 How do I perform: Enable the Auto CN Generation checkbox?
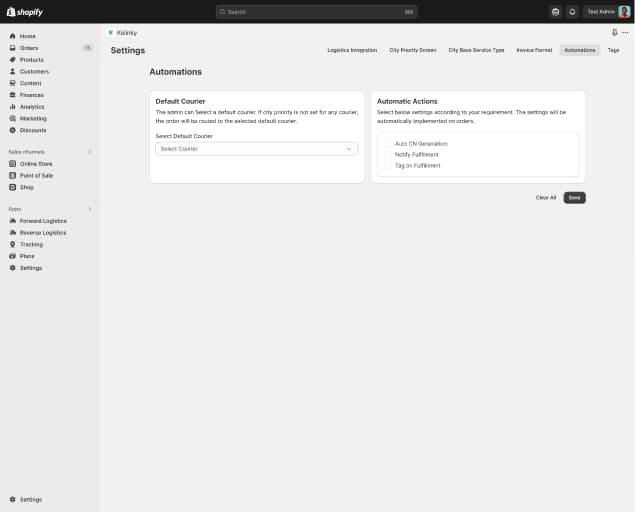click(388, 144)
